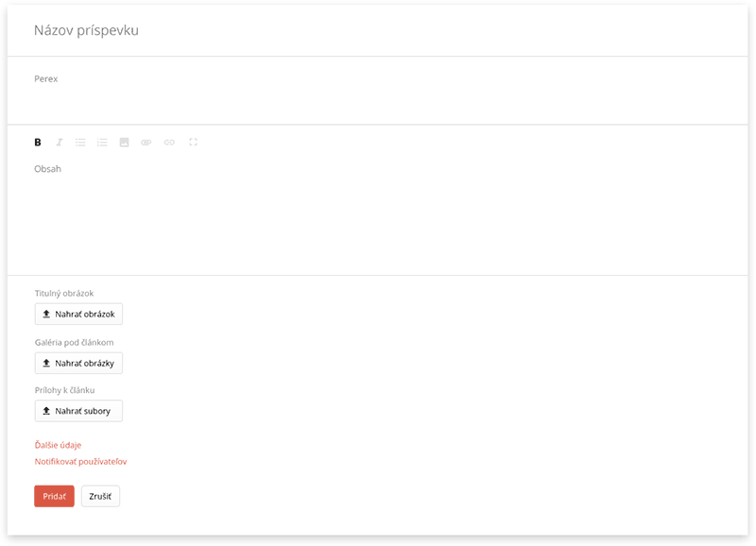Image resolution: width=756 pixels, height=546 pixels.
Task: Insert a numbered list
Action: (102, 142)
